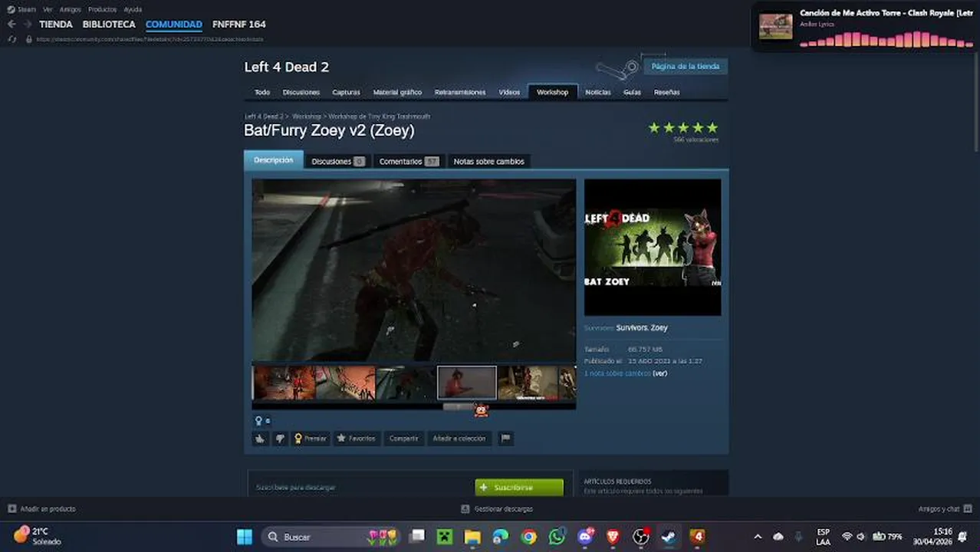Go forward with Steam's forward arrow

28,24
